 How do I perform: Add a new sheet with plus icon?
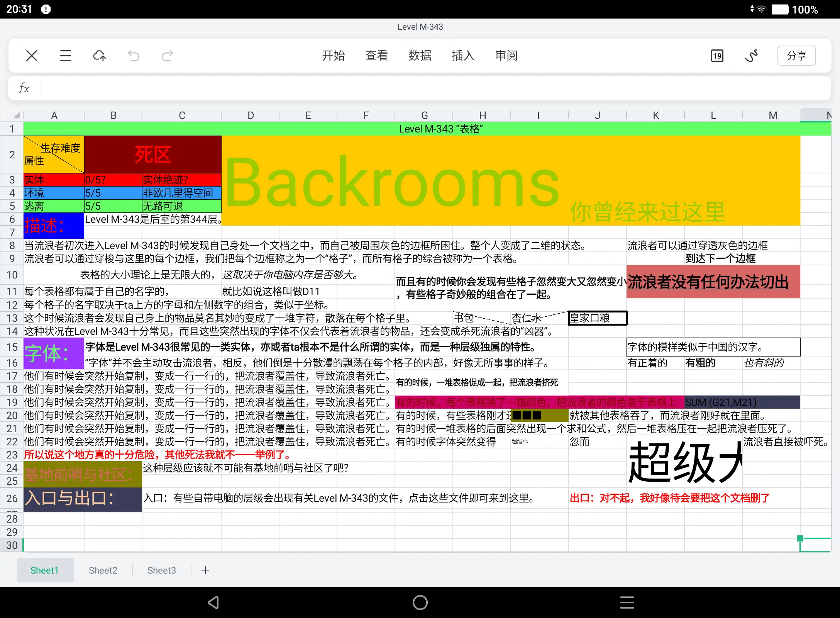click(x=205, y=570)
